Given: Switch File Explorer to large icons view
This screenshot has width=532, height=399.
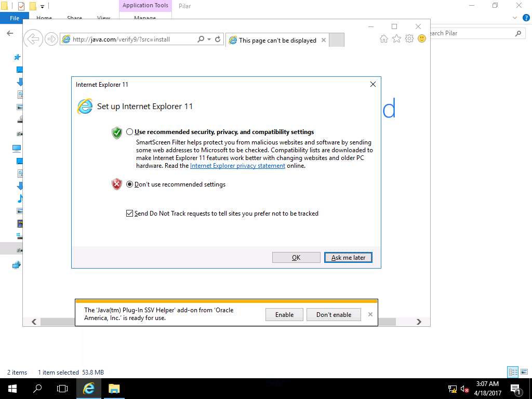Looking at the screenshot, I should [x=524, y=372].
